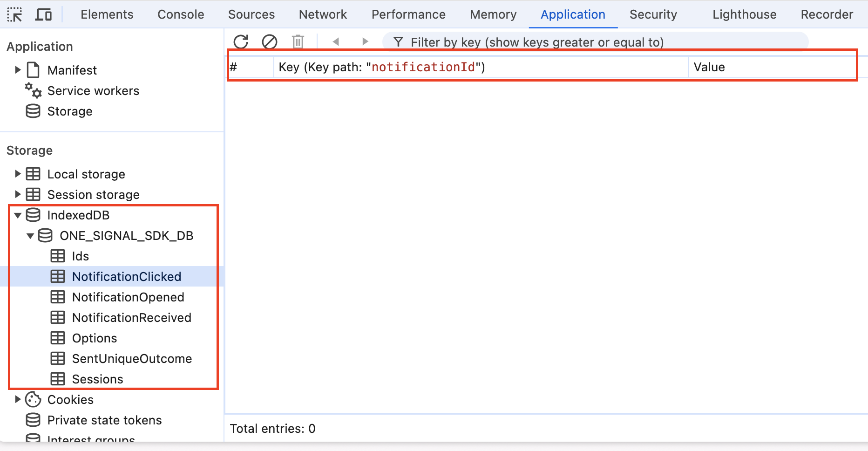Viewport: 868px width, 451px height.
Task: Click the Ids table icon
Action: tap(58, 256)
